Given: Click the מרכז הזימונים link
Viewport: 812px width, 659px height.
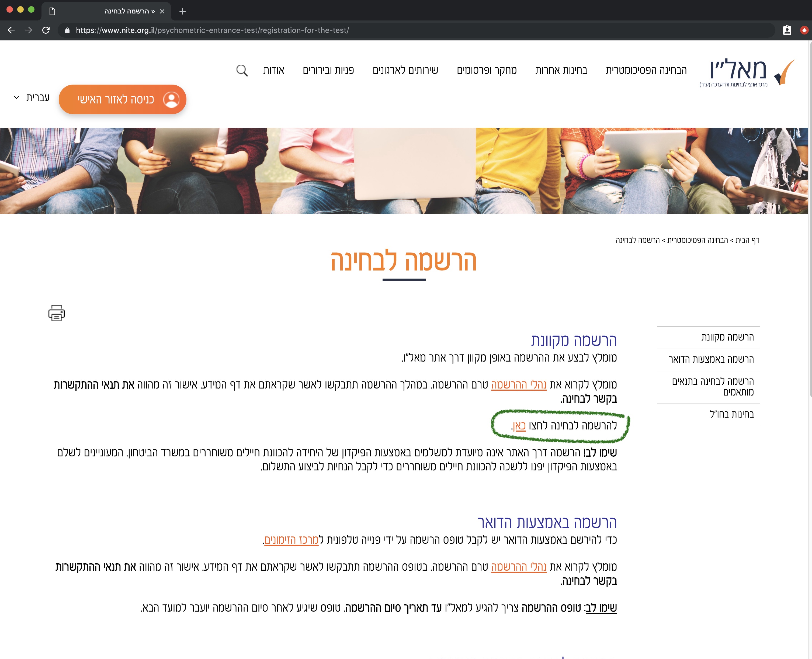Looking at the screenshot, I should [x=291, y=539].
